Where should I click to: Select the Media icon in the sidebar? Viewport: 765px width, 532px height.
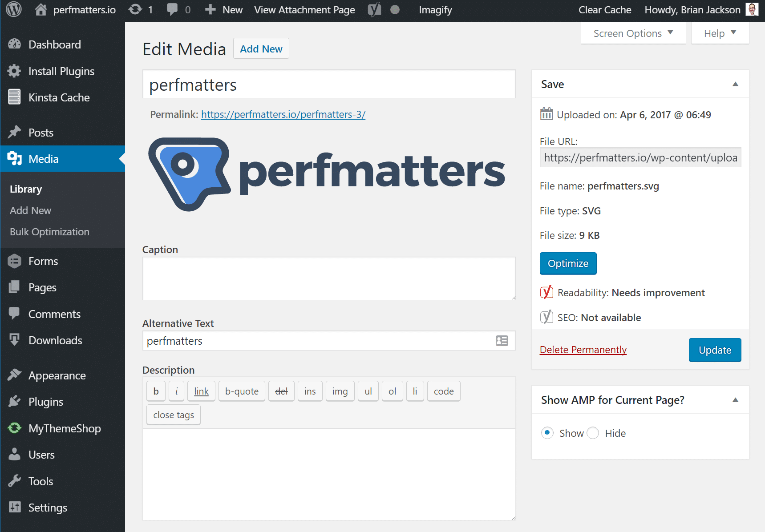click(x=15, y=158)
